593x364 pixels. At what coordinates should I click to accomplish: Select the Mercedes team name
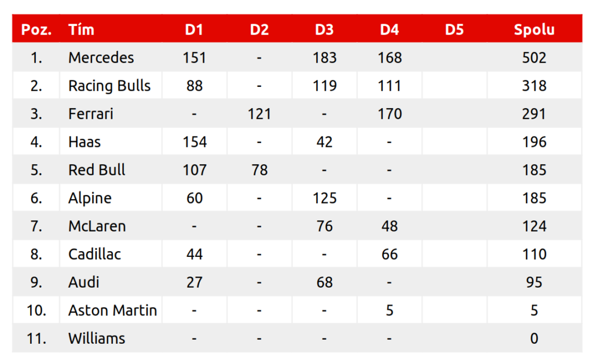(101, 58)
